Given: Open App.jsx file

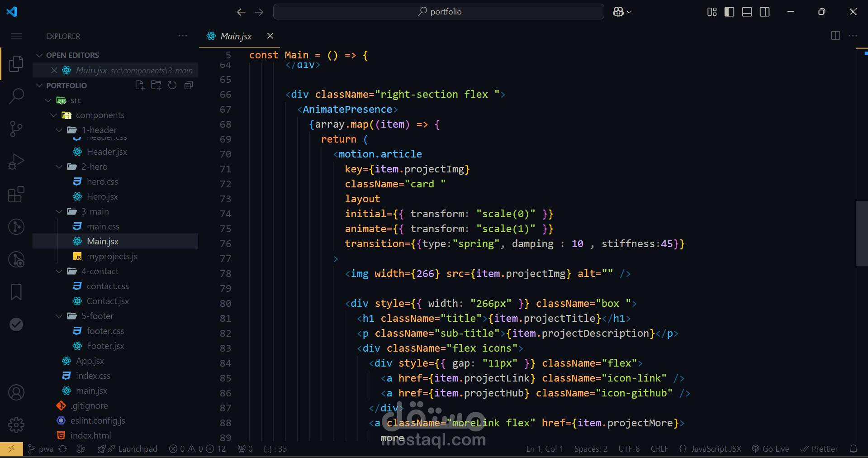Looking at the screenshot, I should [90, 361].
